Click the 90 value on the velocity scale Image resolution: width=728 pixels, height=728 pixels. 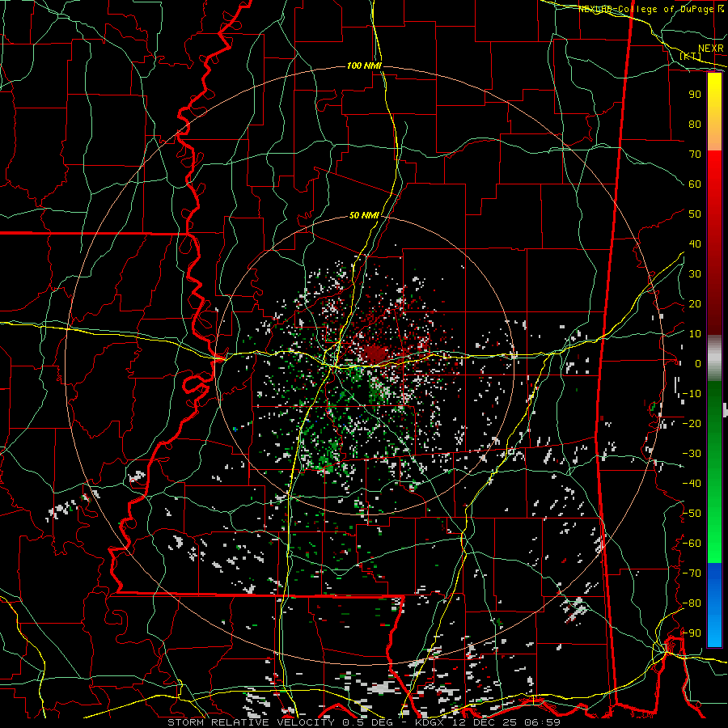click(x=695, y=95)
